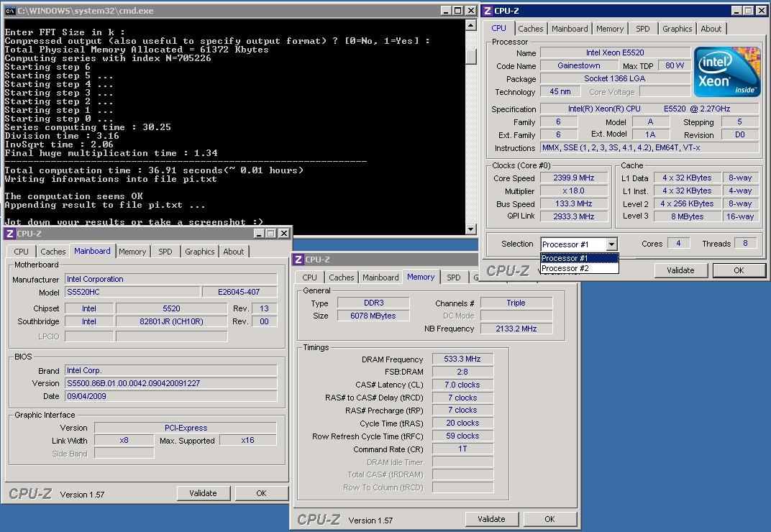Screen dimensions: 771x532
Task: Click Validate in Memory CPU-Z window
Action: [491, 519]
